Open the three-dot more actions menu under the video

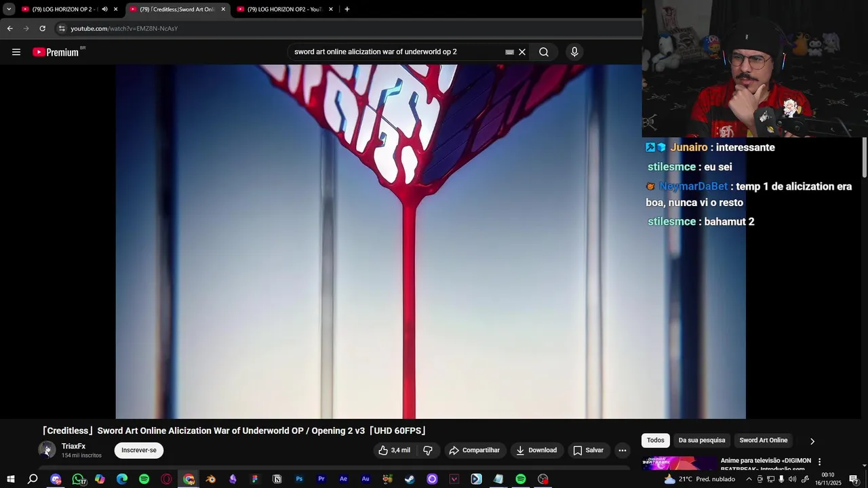[x=623, y=450]
